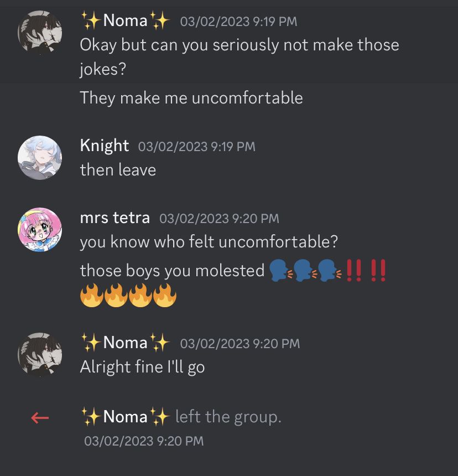The height and width of the screenshot is (476, 458).
Task: Click Noma's avatar beside 'Alright fine I'll go'
Action: point(40,355)
